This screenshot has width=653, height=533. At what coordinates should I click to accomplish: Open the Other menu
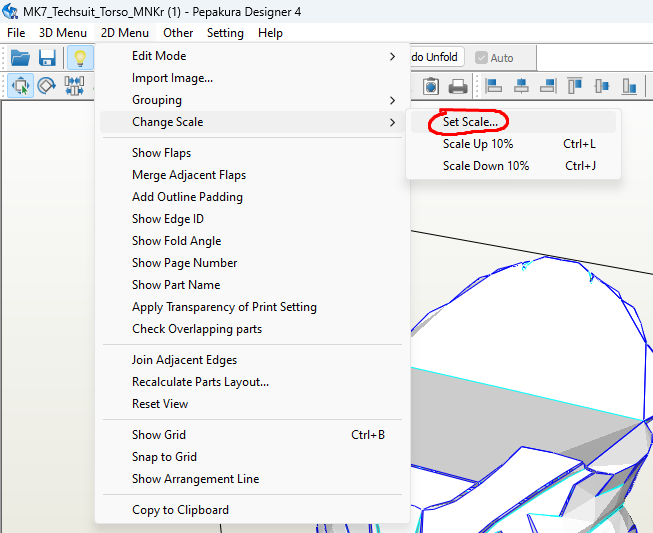tap(178, 33)
